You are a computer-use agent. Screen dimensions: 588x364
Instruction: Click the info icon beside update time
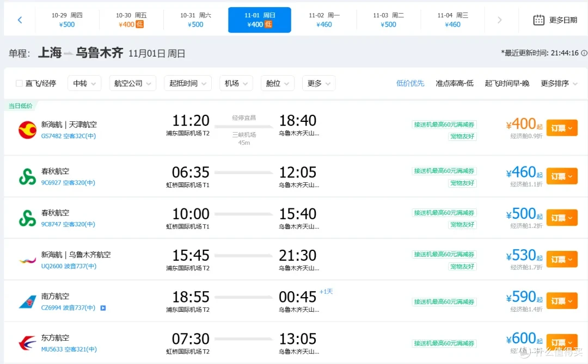click(584, 53)
